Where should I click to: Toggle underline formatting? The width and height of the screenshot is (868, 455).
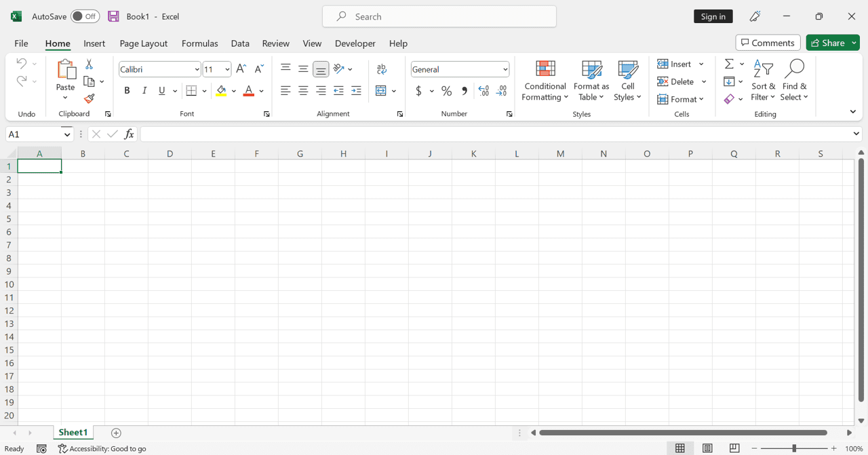(162, 90)
